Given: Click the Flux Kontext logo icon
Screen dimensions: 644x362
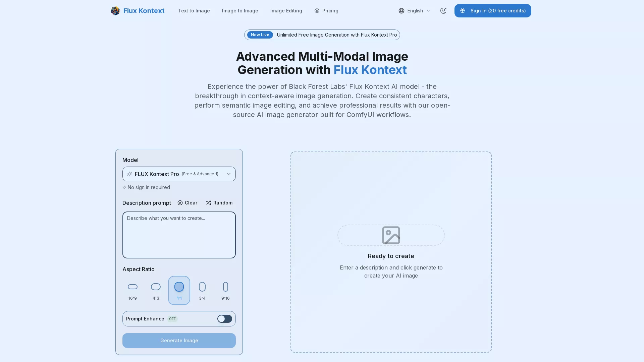Looking at the screenshot, I should point(115,11).
